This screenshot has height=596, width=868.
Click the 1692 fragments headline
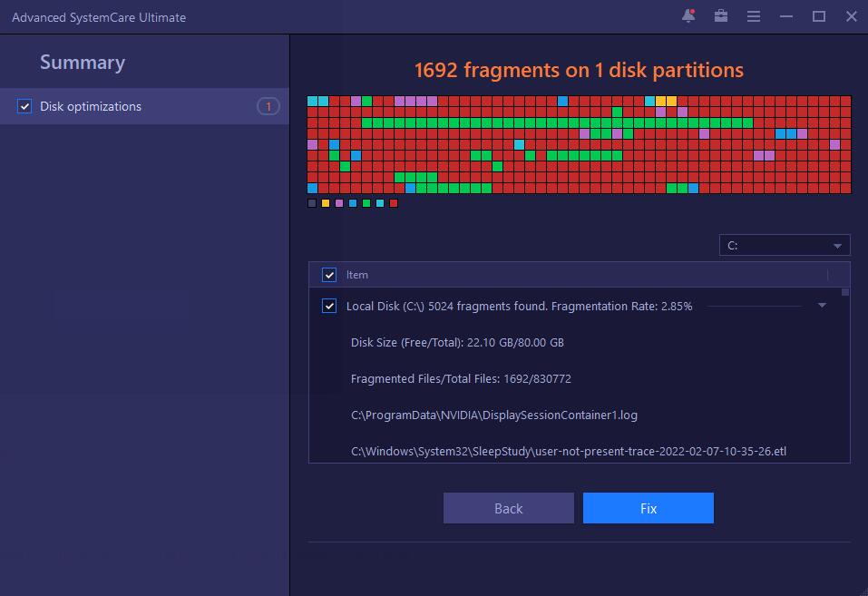[x=579, y=70]
